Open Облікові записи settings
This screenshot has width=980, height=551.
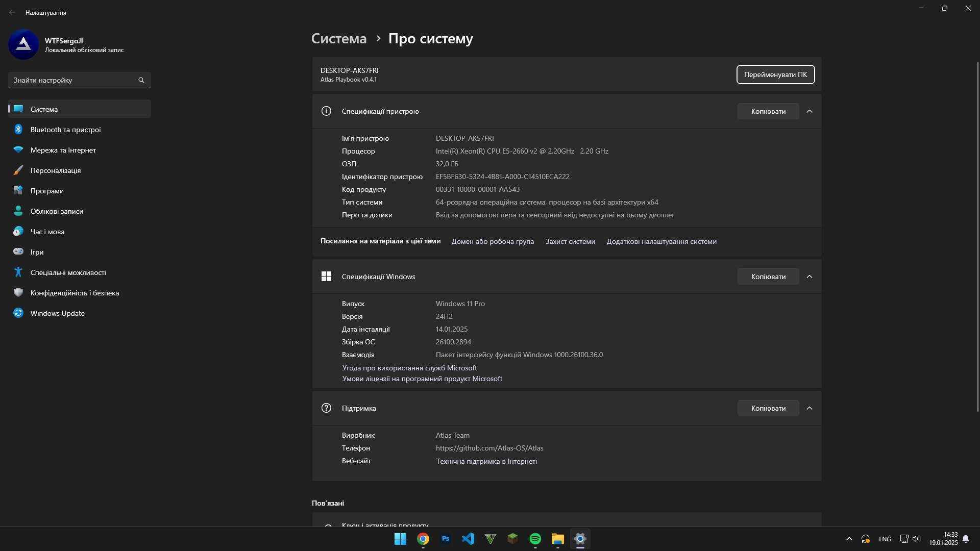pyautogui.click(x=80, y=211)
